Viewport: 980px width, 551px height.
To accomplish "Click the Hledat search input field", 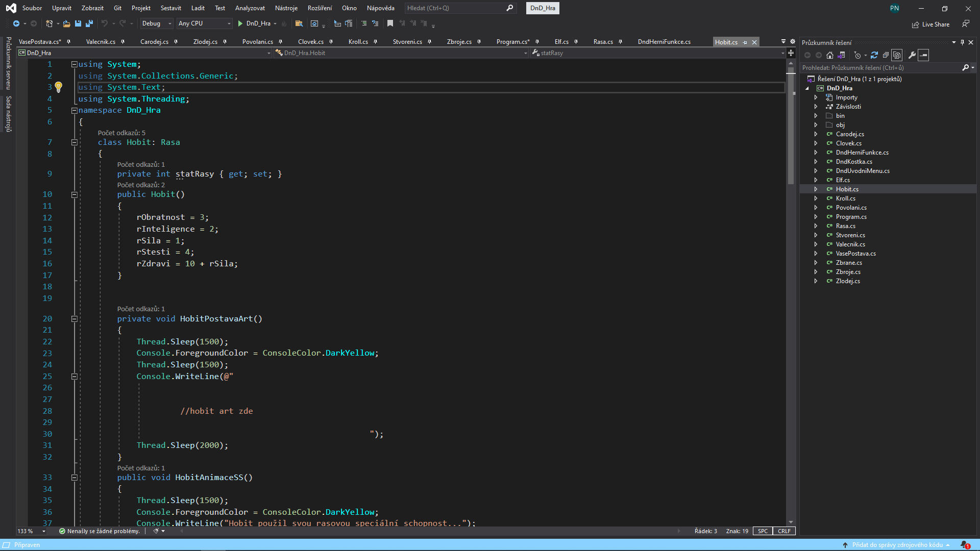I will (454, 8).
